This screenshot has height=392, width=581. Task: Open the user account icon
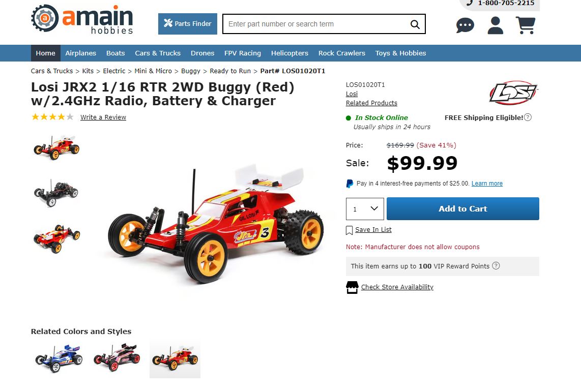click(x=495, y=25)
